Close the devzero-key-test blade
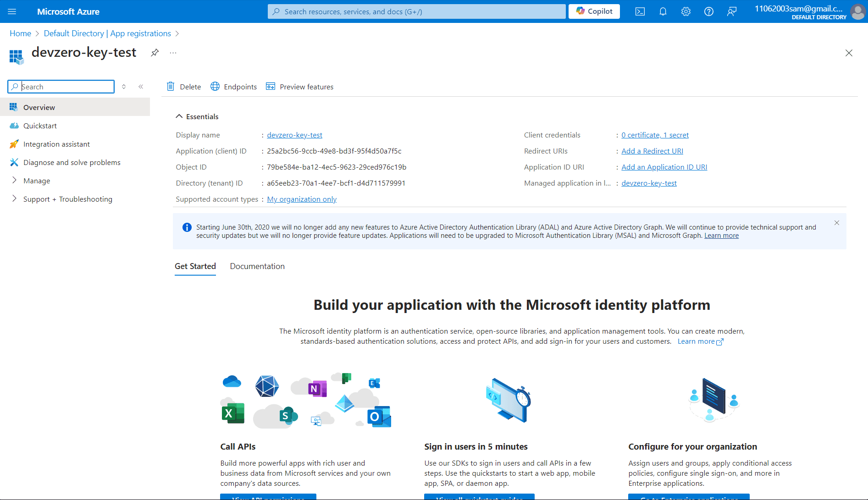 [849, 53]
